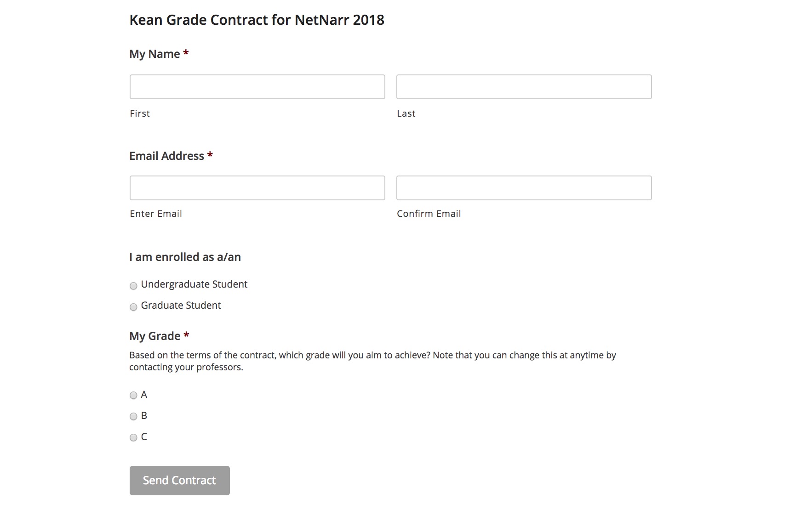Click the grade contract description text
This screenshot has height=510, width=812.
(x=373, y=361)
